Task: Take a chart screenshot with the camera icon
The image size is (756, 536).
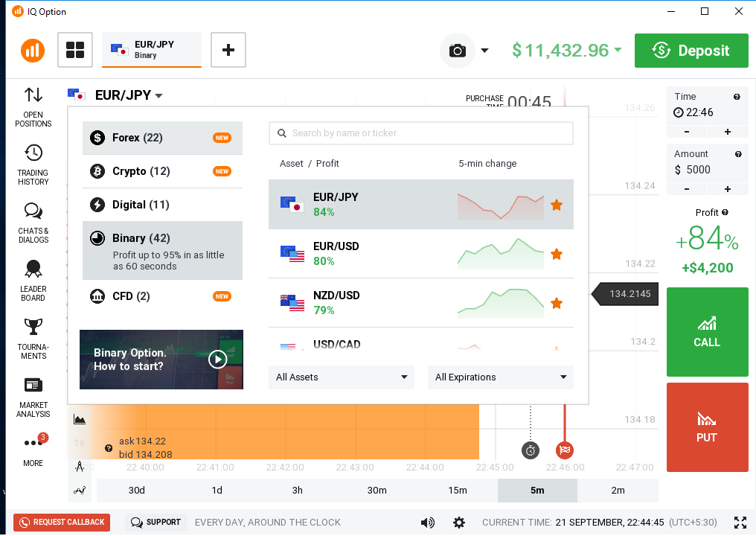Action: (458, 51)
